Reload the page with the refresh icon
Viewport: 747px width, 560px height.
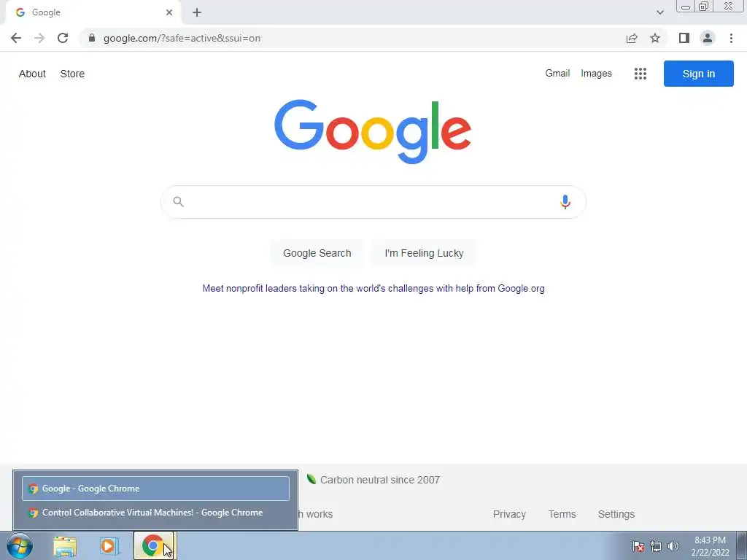point(63,38)
